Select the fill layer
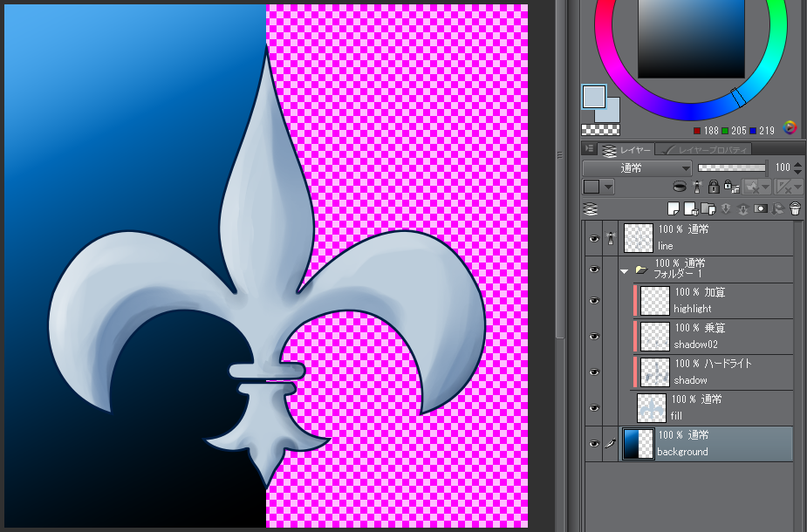The height and width of the screenshot is (532, 807). [715, 407]
